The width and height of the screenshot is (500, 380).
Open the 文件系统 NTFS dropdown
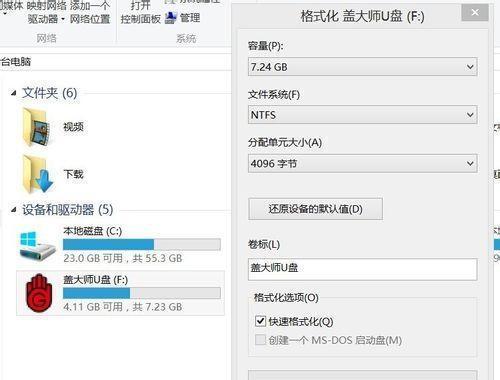(x=362, y=115)
